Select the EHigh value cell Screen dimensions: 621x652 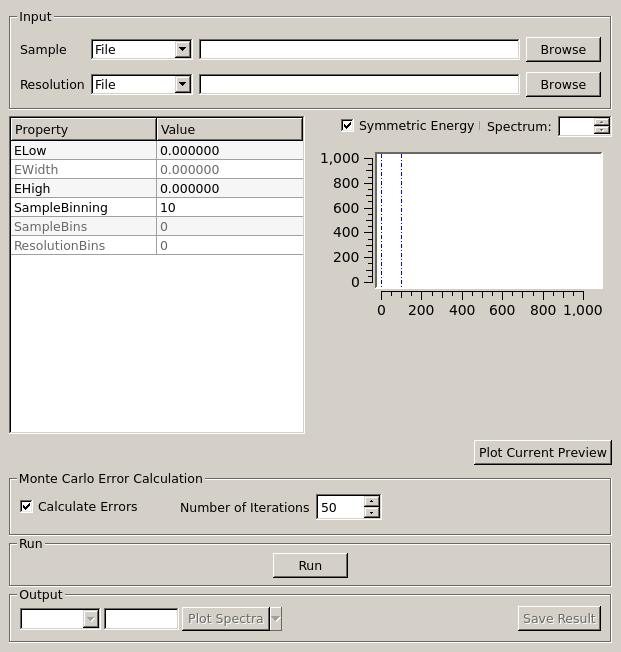pyautogui.click(x=229, y=188)
